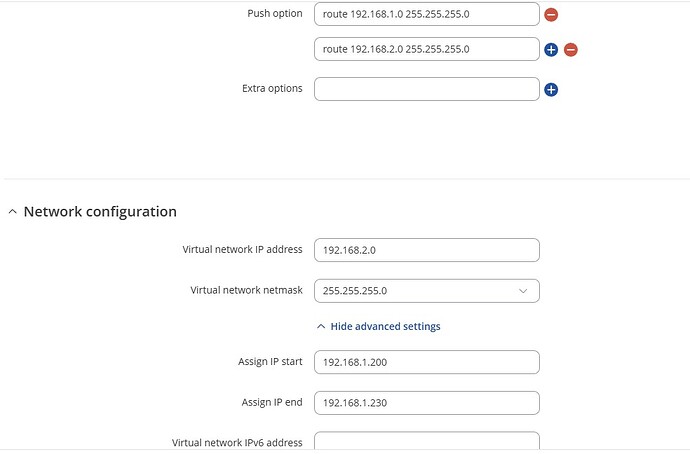
Task: Focus the Extra options input
Action: 427,89
